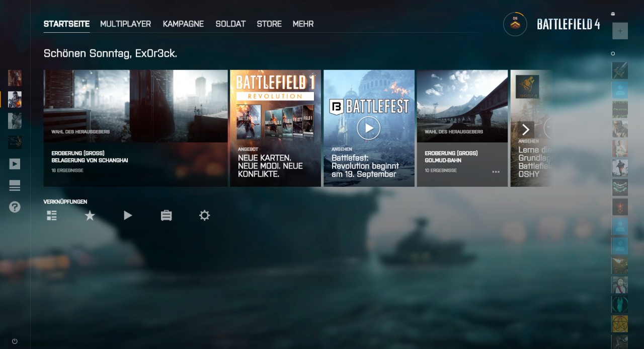Screen dimensions: 644x349
Task: Select the friend with red demon avatar
Action: [620, 207]
